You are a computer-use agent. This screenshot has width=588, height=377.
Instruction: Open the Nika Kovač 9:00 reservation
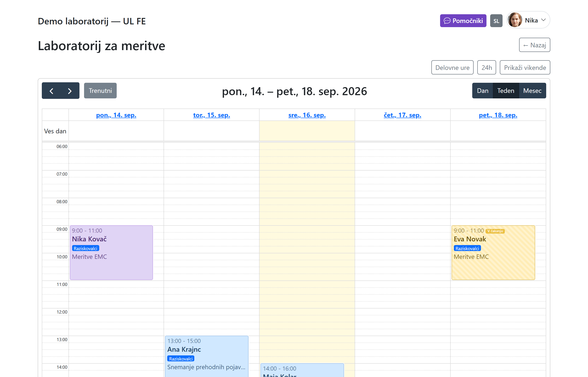pyautogui.click(x=111, y=253)
